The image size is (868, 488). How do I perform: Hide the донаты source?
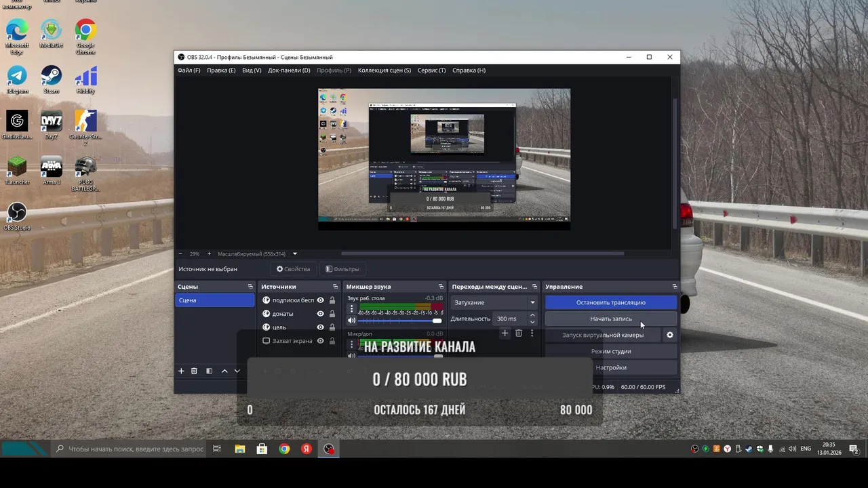pyautogui.click(x=321, y=314)
